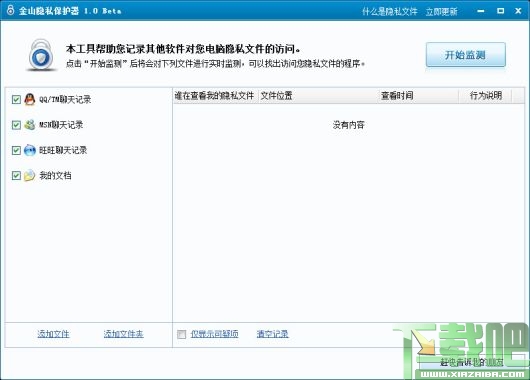Start monitoring with 开始监测 button

(465, 54)
